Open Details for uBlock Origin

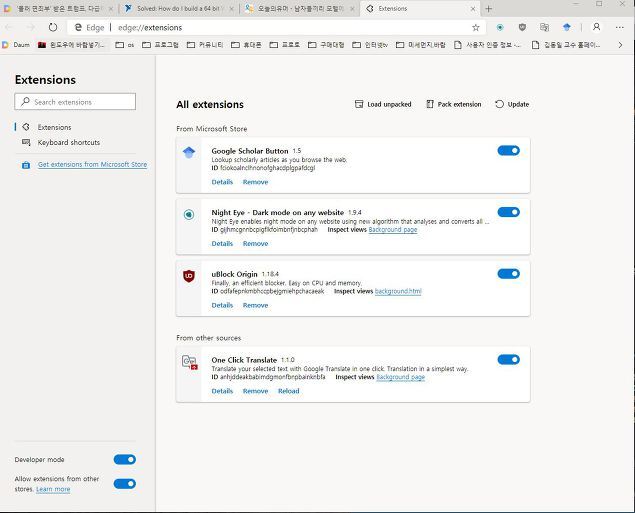tap(222, 305)
